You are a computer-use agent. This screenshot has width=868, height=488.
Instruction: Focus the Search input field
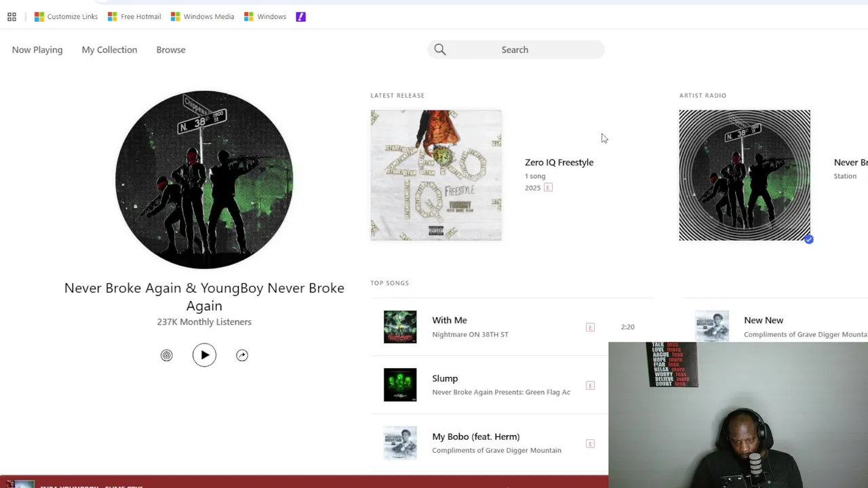click(516, 49)
